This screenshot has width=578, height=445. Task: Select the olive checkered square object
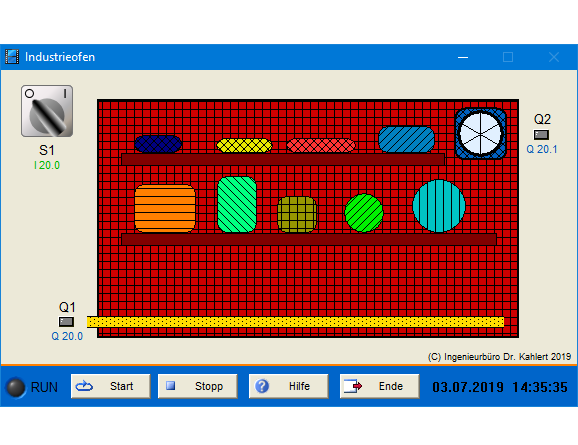(x=297, y=214)
